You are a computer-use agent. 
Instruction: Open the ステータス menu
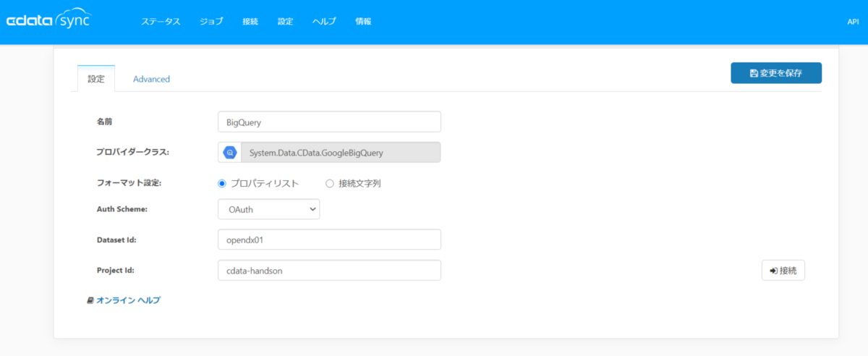coord(161,22)
